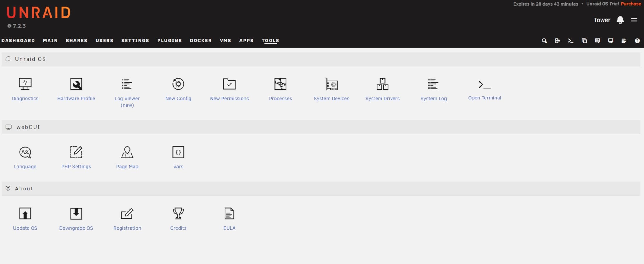Click the logout icon in toolbar
Viewport: 644px width, 264px height.
pos(557,41)
